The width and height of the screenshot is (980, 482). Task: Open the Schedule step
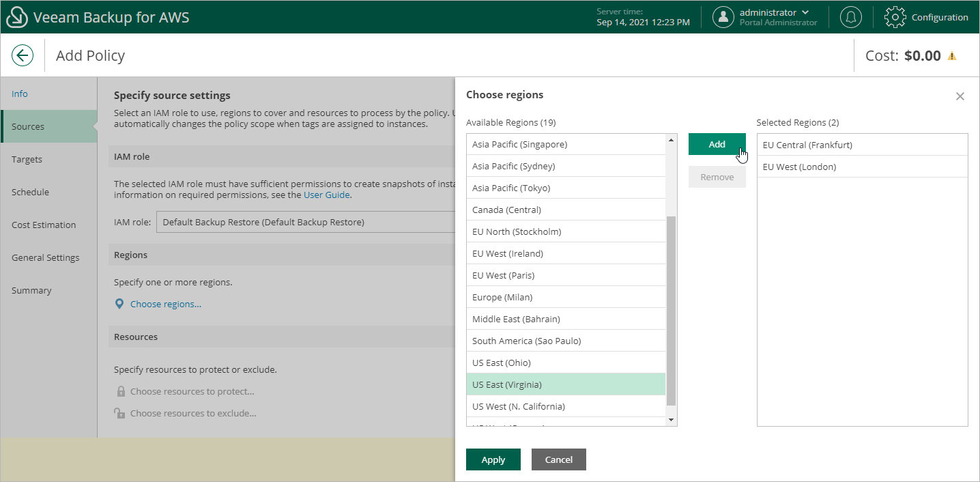coord(30,192)
